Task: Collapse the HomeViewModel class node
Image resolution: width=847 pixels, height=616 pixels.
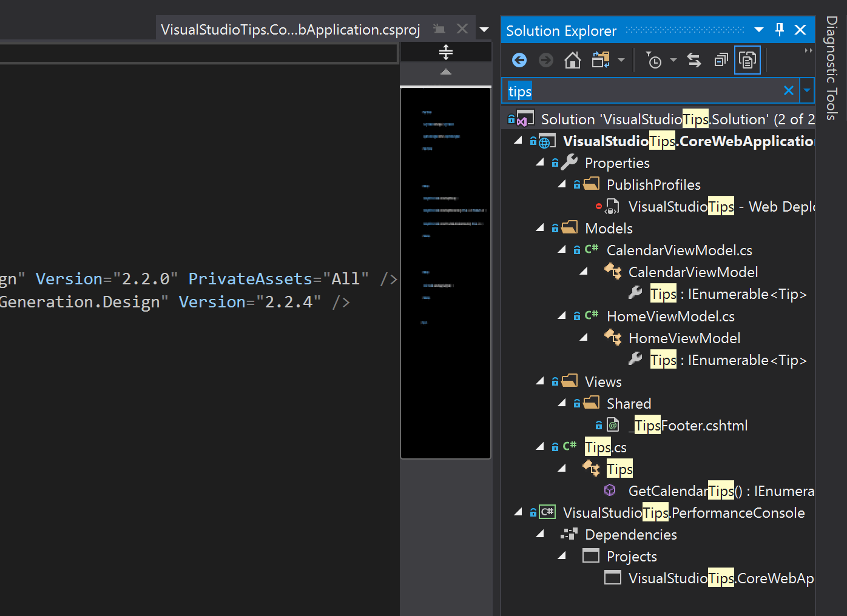Action: pos(583,338)
